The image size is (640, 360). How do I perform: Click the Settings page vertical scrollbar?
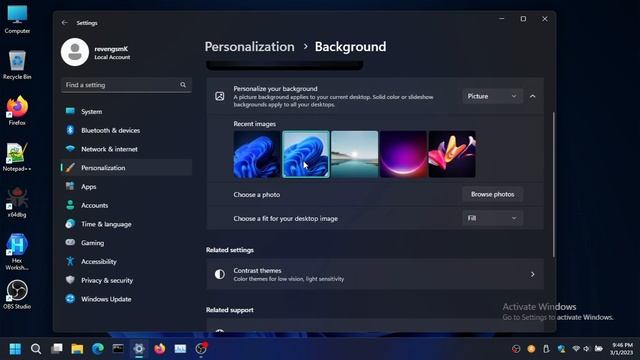coord(554,184)
